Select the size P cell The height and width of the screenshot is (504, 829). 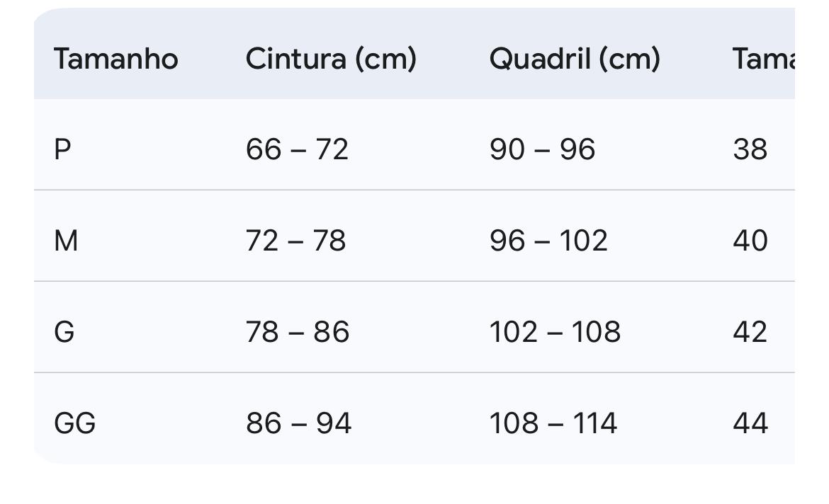[x=63, y=149]
